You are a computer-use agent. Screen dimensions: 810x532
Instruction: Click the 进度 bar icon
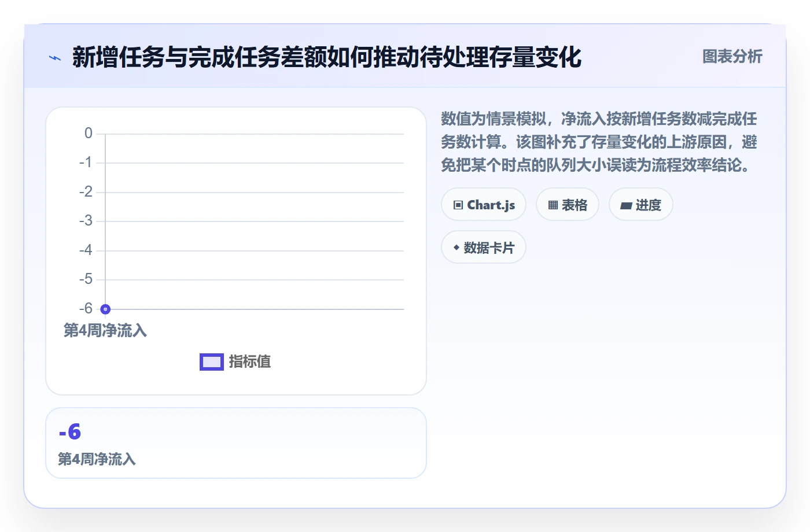point(626,205)
